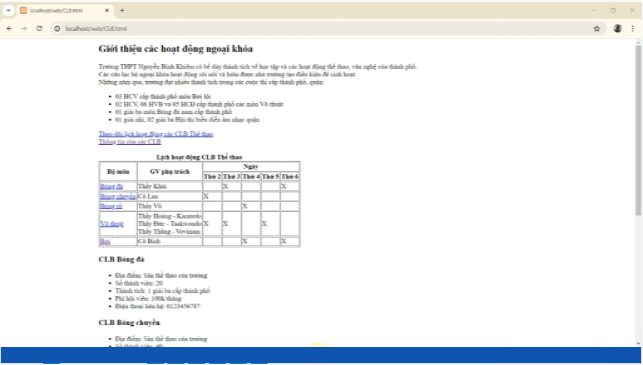Open link Thông tin của các CLB
Image resolution: width=643 pixels, height=365 pixels.
coord(130,142)
